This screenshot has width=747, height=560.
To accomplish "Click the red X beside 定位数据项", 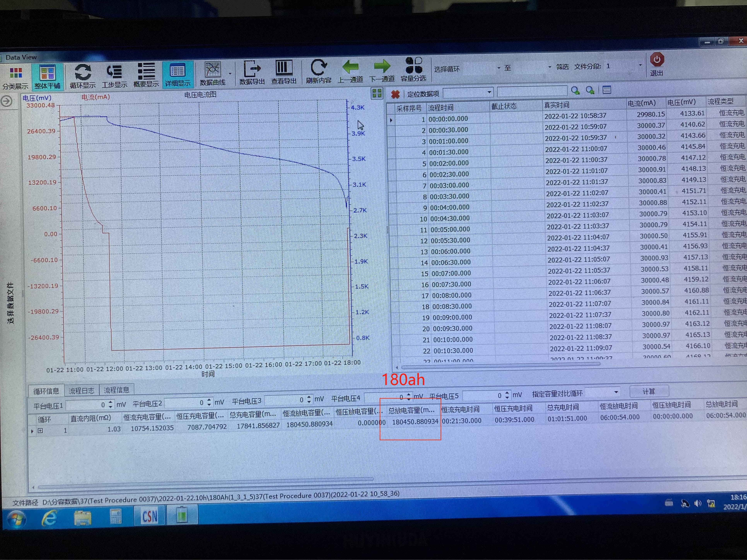I will [x=395, y=94].
